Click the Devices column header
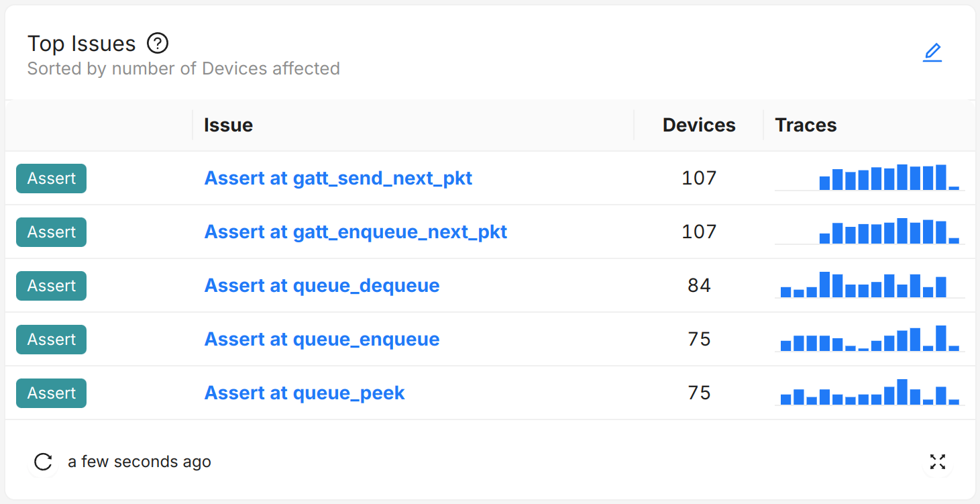The image size is (980, 504). pyautogui.click(x=699, y=125)
